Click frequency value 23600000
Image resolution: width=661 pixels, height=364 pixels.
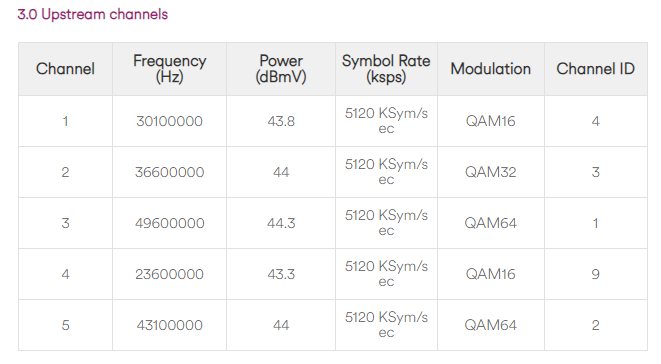169,275
